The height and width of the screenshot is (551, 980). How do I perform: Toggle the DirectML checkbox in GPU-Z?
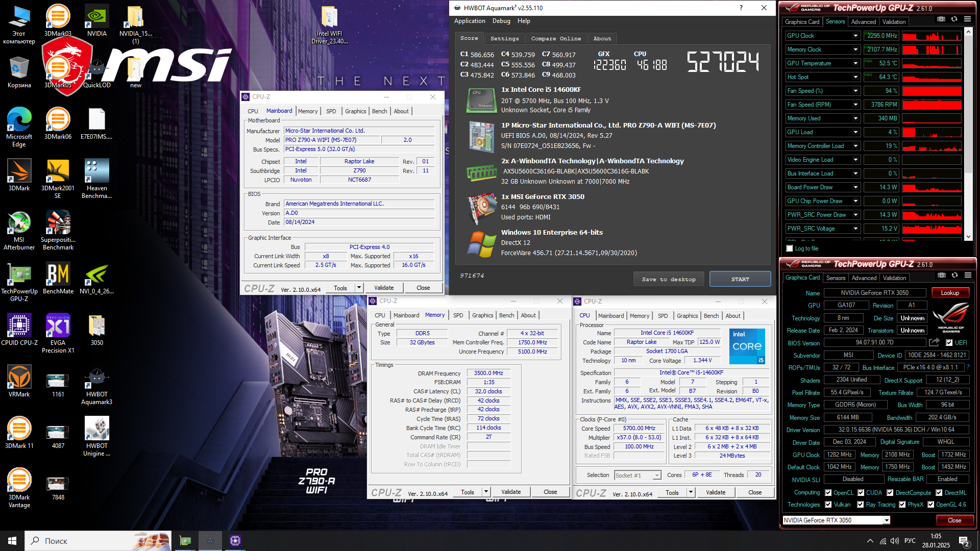coord(939,493)
